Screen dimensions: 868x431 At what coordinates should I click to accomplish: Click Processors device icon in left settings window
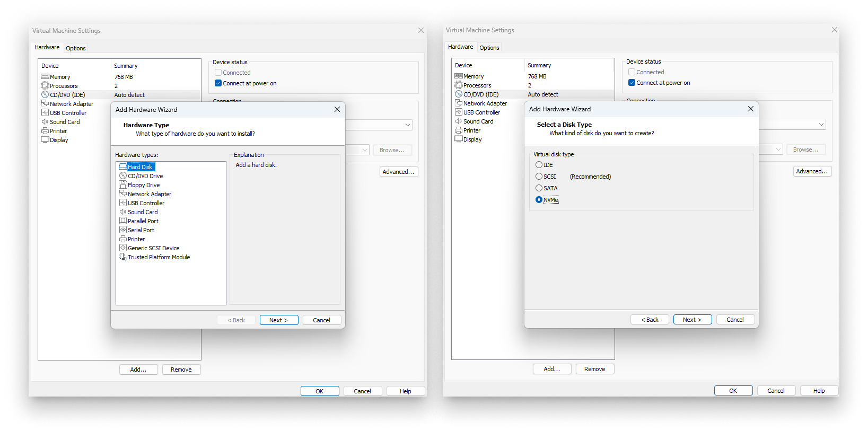click(x=45, y=85)
